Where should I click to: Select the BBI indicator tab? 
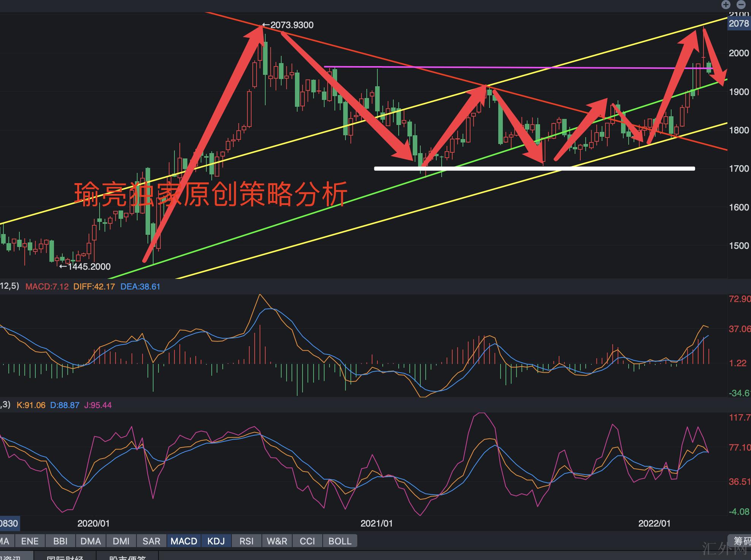click(x=60, y=541)
